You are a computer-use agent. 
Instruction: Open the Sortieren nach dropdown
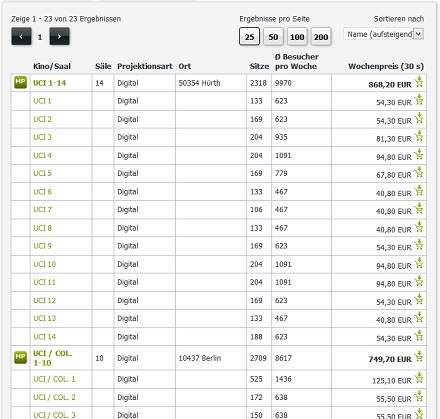pyautogui.click(x=383, y=34)
